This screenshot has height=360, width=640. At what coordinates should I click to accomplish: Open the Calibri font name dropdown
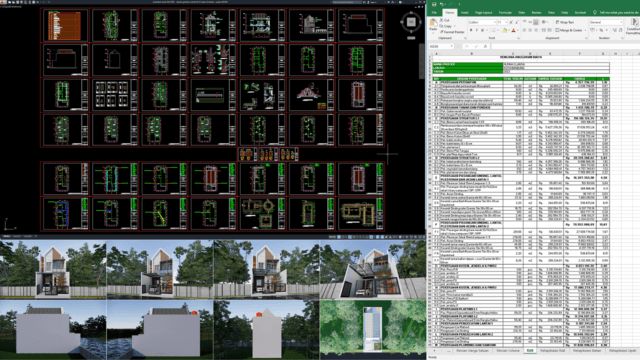point(495,22)
